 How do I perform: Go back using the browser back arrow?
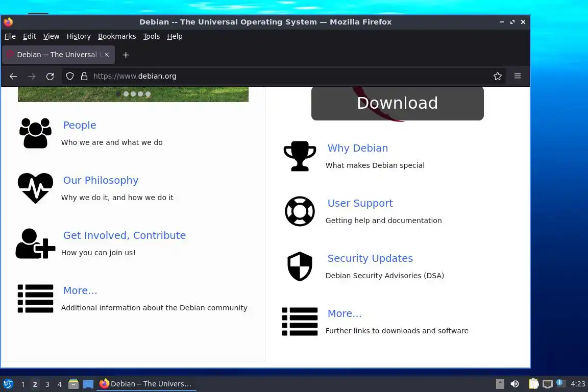pos(13,76)
